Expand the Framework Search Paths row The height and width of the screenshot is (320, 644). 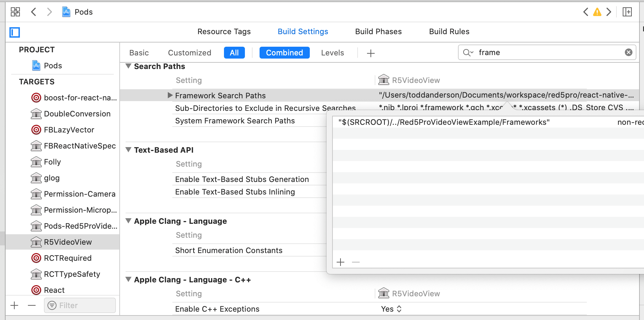(170, 95)
